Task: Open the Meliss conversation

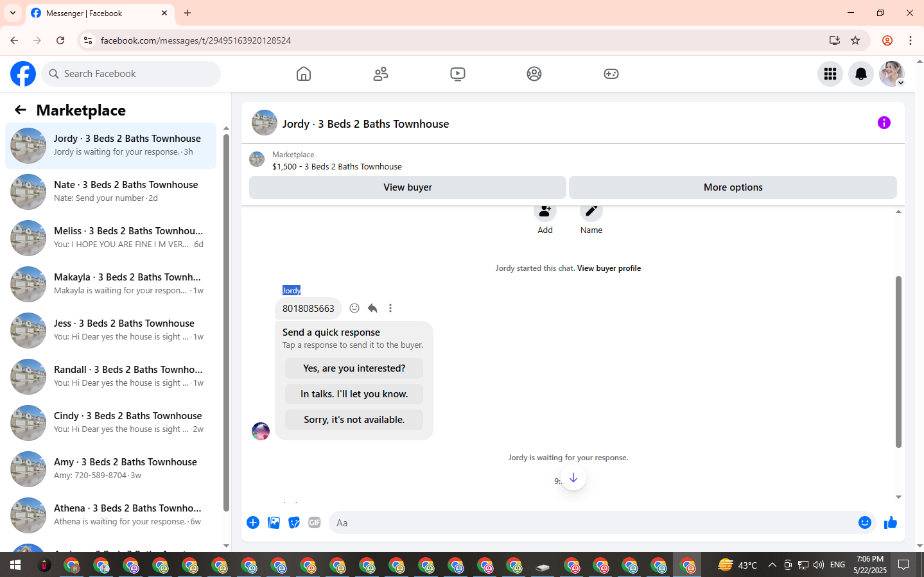Action: pyautogui.click(x=110, y=238)
